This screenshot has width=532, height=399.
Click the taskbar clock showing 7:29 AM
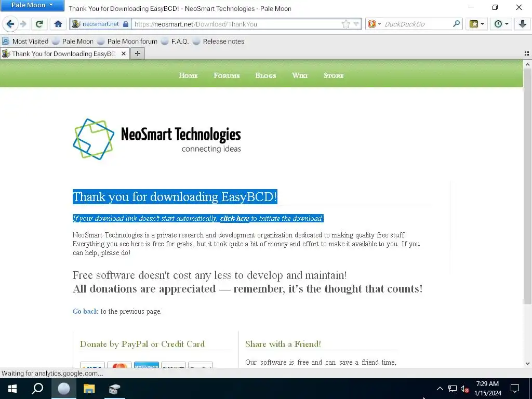[x=487, y=389]
